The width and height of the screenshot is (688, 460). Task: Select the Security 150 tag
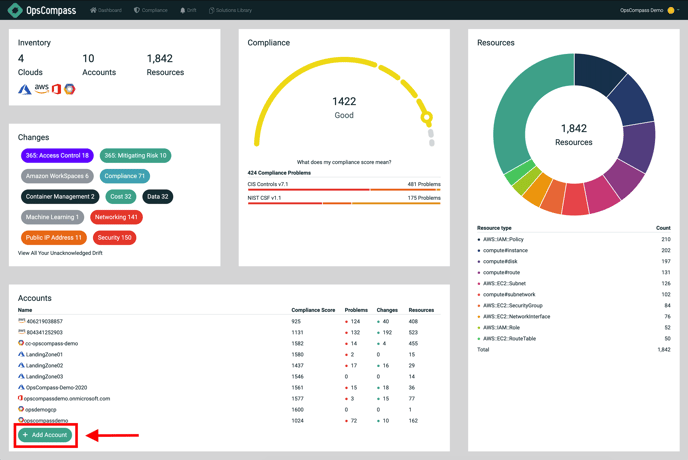115,237
